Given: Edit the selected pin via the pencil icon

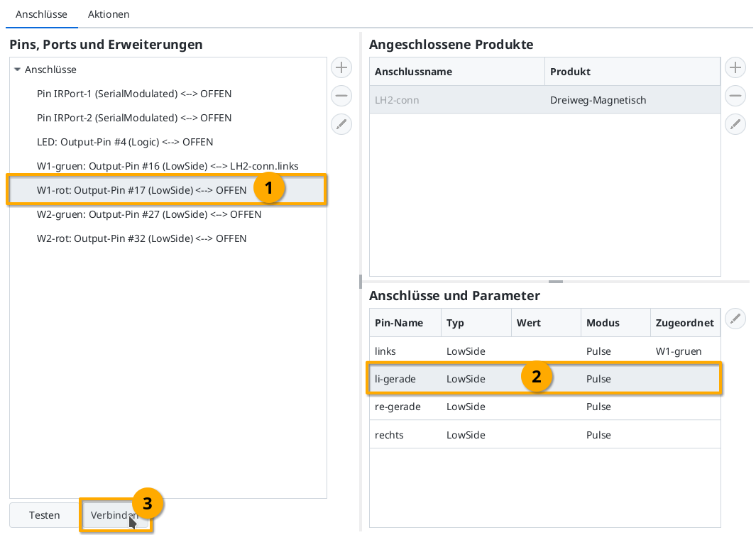Looking at the screenshot, I should 341,124.
